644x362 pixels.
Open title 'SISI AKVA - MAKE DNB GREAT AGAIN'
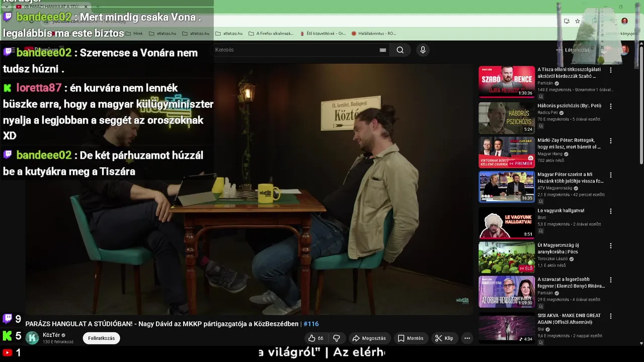pyautogui.click(x=569, y=319)
